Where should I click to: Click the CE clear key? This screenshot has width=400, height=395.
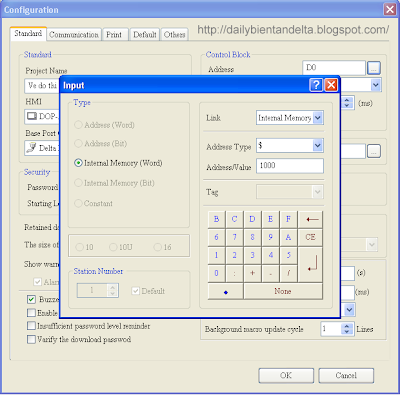click(x=311, y=237)
